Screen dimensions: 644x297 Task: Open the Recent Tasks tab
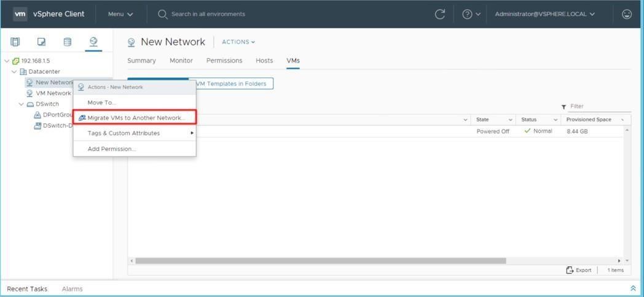tap(27, 289)
